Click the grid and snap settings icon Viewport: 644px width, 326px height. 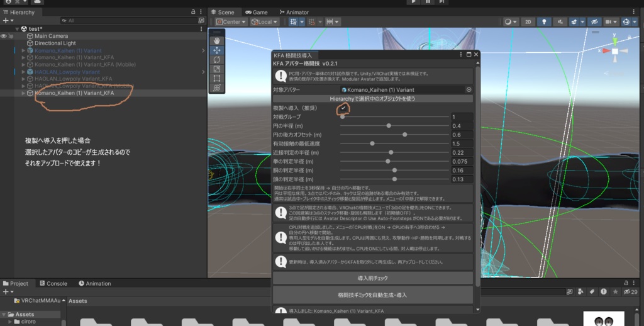pyautogui.click(x=330, y=22)
